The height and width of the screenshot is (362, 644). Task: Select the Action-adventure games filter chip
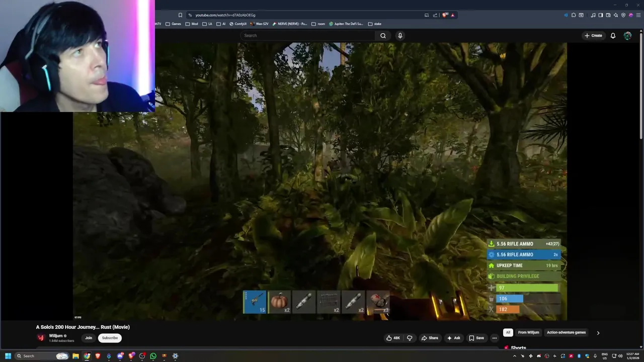tap(567, 332)
